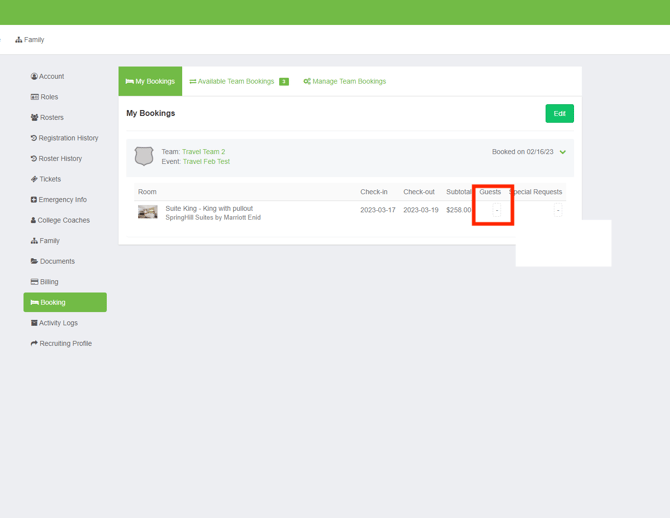Click the Family breadcrumb at the top
The height and width of the screenshot is (518, 670).
click(30, 40)
